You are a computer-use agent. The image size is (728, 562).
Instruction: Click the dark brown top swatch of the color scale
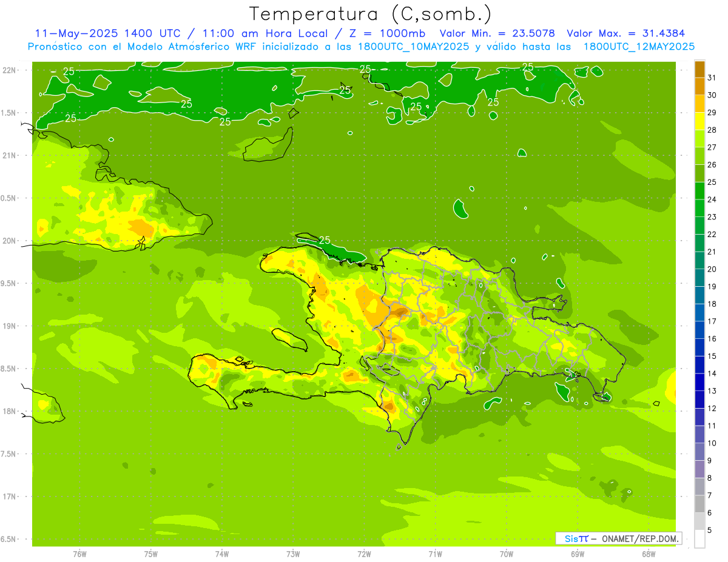(699, 69)
